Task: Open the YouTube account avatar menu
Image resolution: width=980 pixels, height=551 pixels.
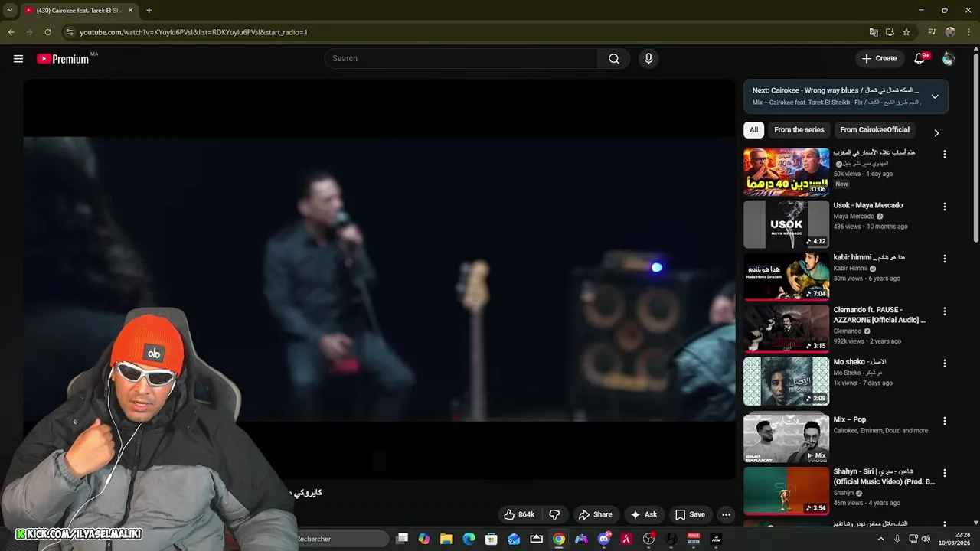Action: click(x=949, y=58)
